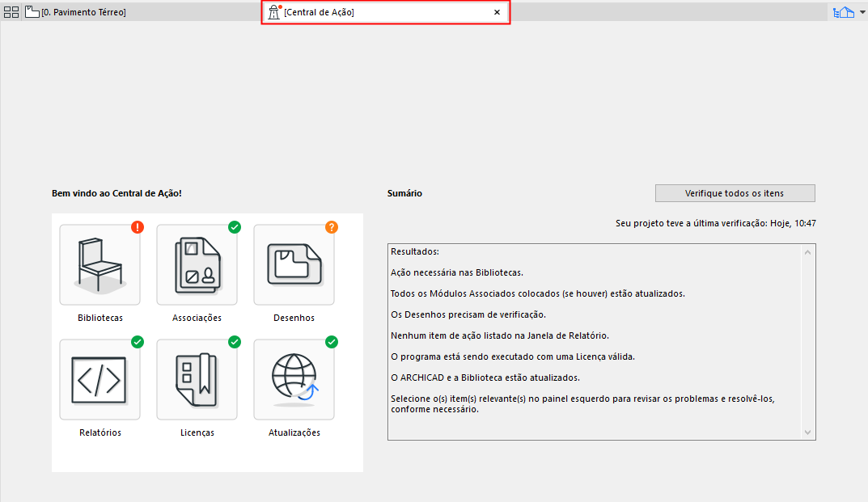This screenshot has height=502, width=868.
Task: Click 'Nenhum item de ação listado' line
Action: tap(500, 335)
